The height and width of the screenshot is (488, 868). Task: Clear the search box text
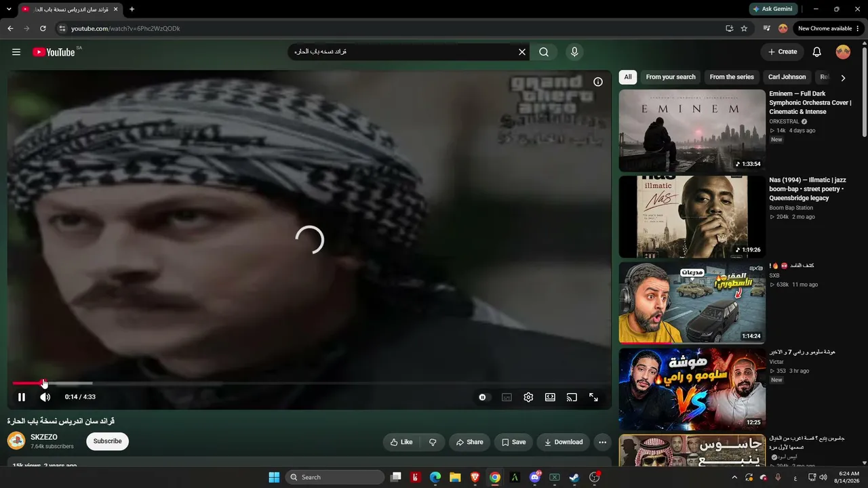coord(522,52)
